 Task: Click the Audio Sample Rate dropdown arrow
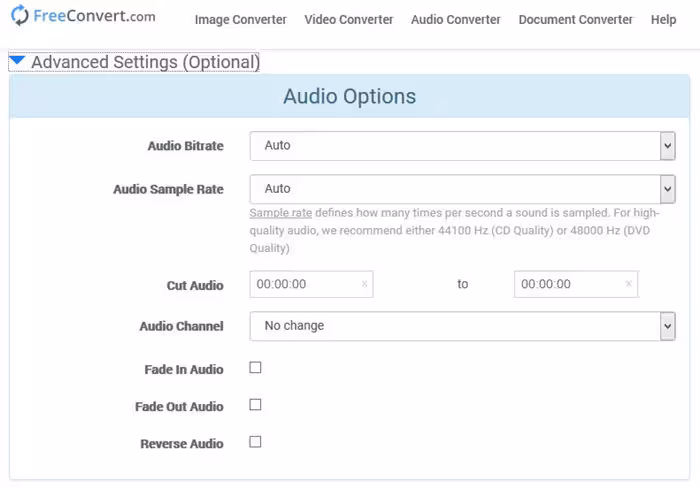coord(667,189)
